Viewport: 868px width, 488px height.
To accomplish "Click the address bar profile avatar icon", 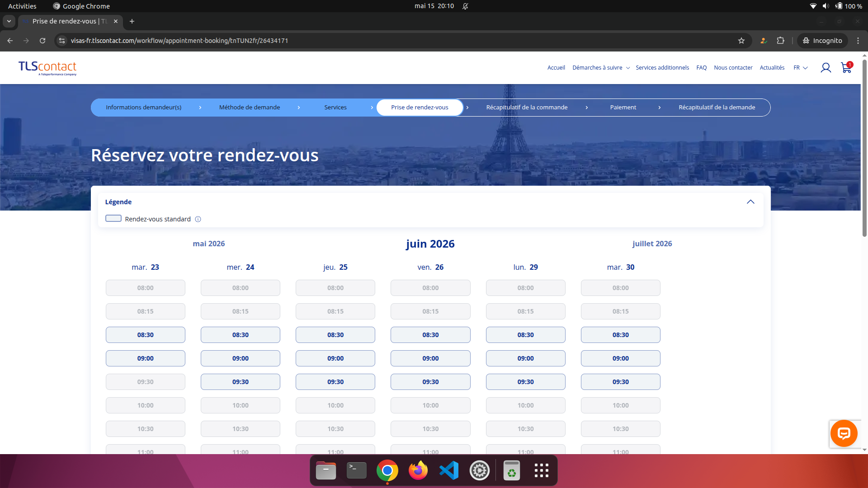I will [x=764, y=41].
